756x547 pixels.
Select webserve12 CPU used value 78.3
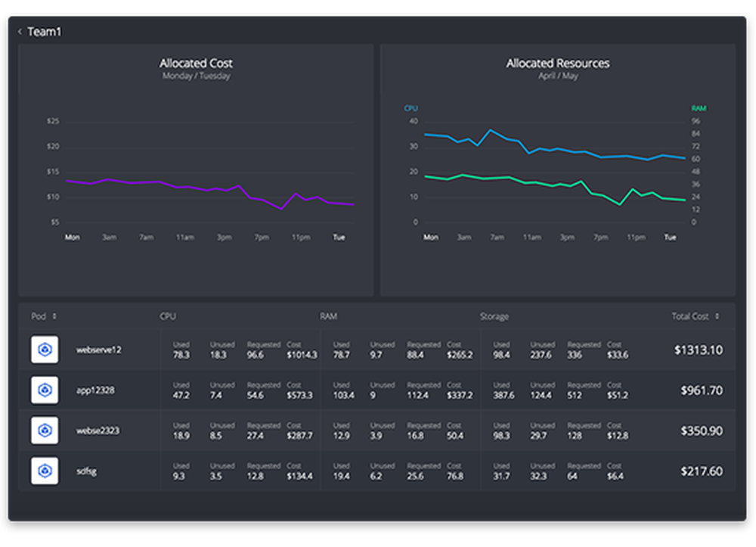coord(181,355)
